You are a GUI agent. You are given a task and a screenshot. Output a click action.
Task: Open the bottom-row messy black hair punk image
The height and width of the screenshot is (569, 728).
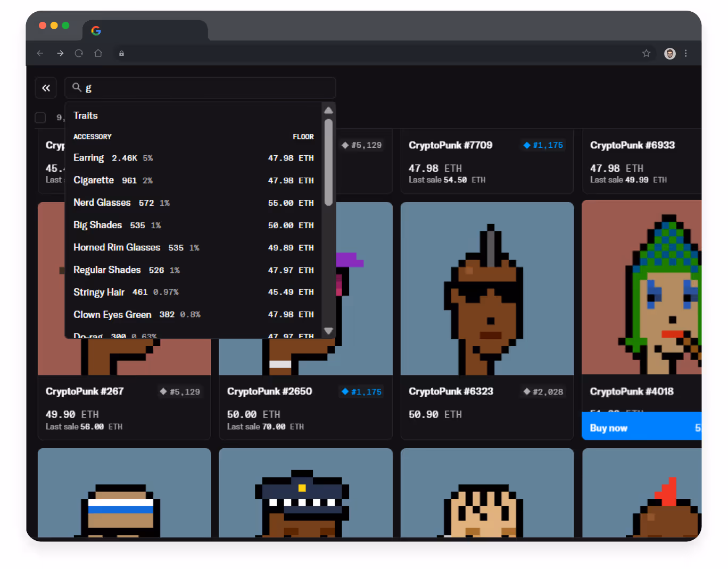(487, 493)
